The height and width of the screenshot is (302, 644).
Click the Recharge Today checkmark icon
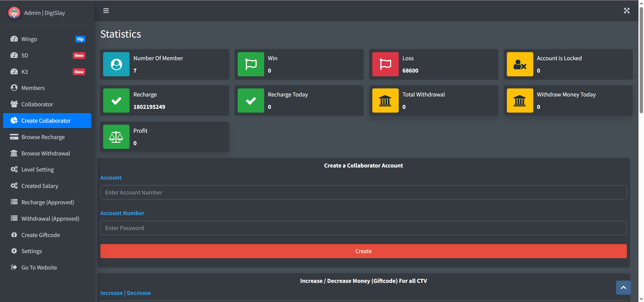point(251,100)
